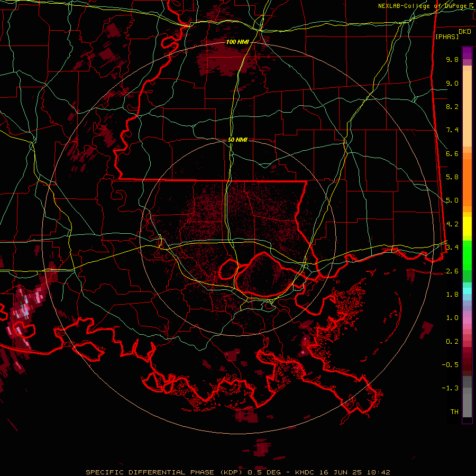
Task: Click the orange swatch in the color bar
Action: [x=467, y=182]
